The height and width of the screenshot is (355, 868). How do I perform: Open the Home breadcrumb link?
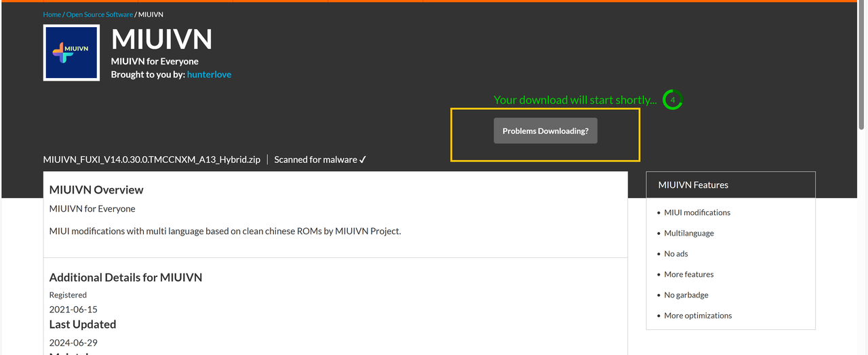click(52, 14)
